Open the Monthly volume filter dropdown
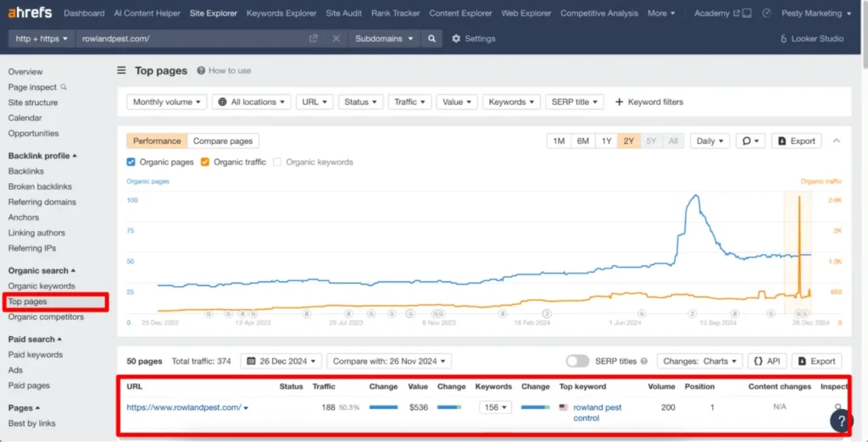868x442 pixels. coord(167,102)
